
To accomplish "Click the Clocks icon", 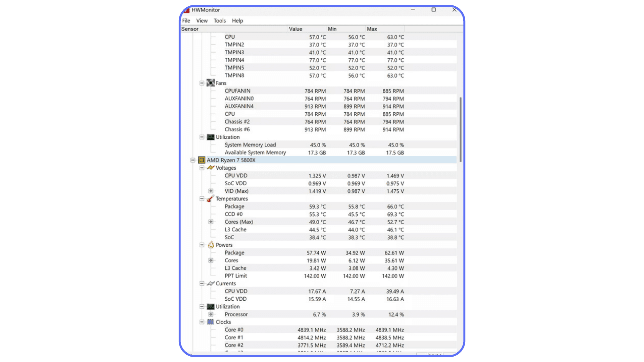I will pyautogui.click(x=211, y=322).
